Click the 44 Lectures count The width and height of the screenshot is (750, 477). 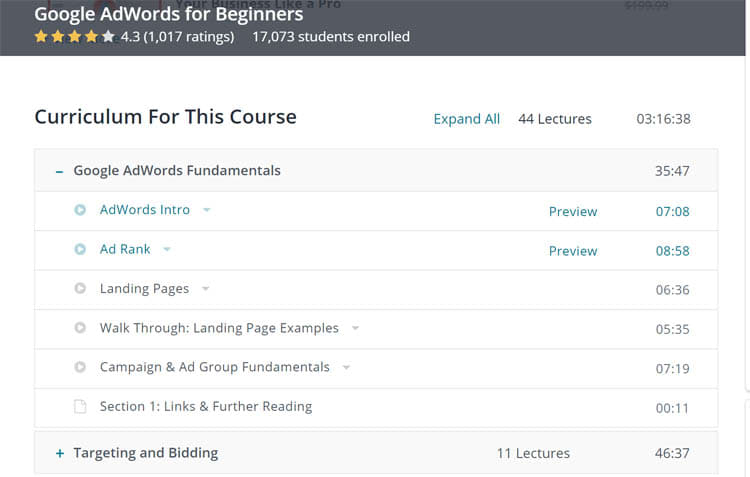pyautogui.click(x=555, y=119)
